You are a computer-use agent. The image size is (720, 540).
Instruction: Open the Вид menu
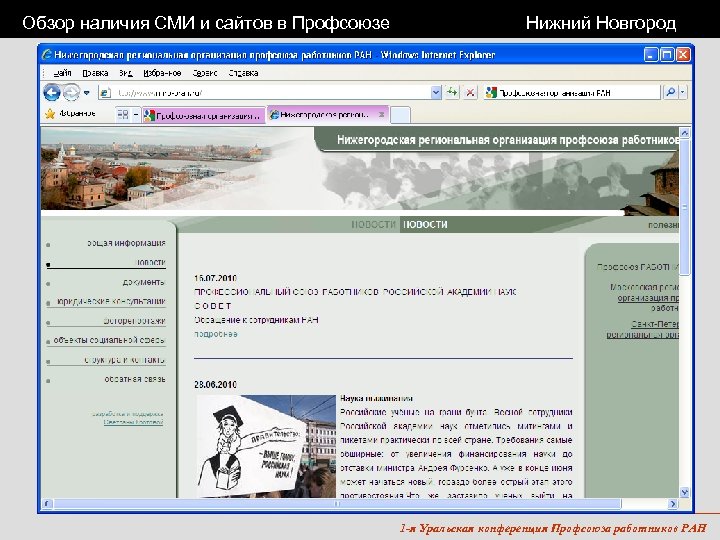(x=125, y=73)
